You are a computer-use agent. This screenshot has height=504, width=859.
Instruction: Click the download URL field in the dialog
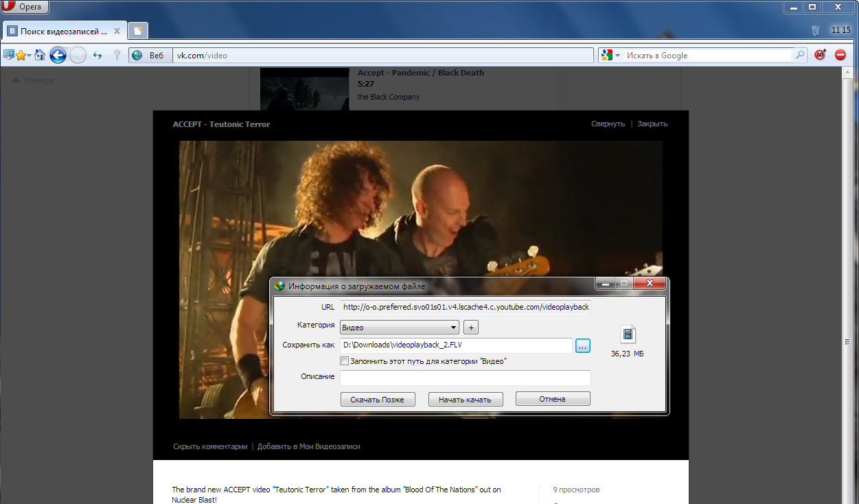click(465, 307)
